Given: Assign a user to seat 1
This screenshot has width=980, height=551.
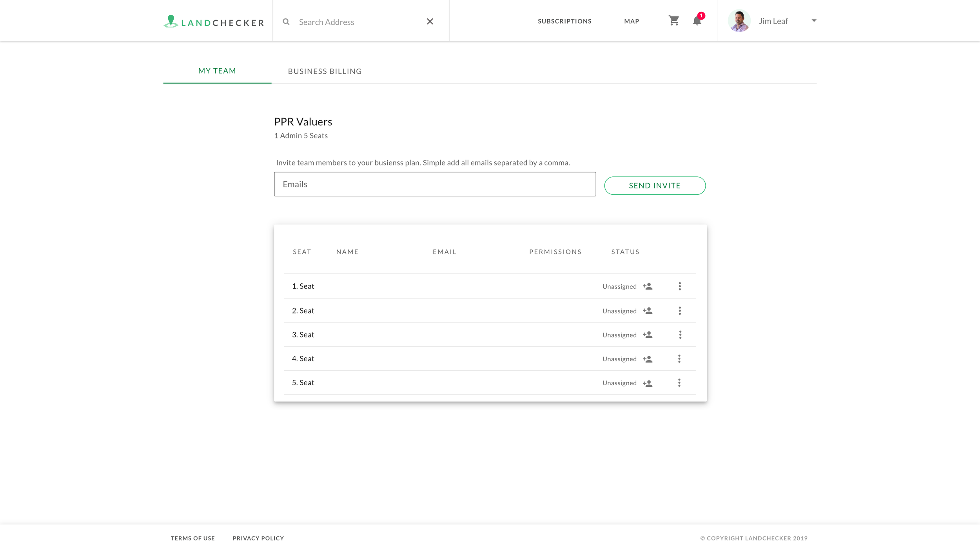Looking at the screenshot, I should tap(648, 286).
